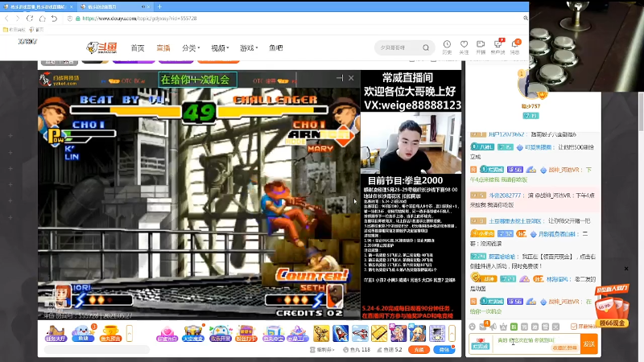This screenshot has height=362, width=644.
Task: Send chat message with 发送 button
Action: [589, 343]
